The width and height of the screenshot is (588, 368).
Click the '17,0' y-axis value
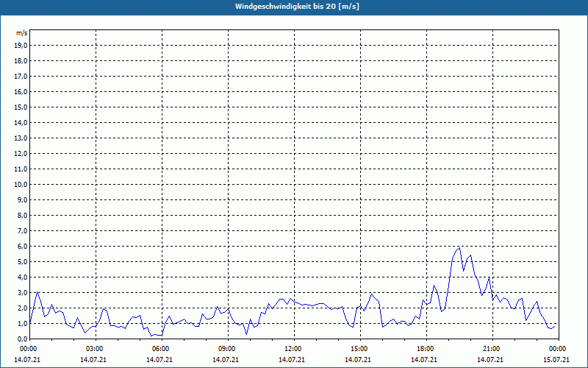[x=21, y=77]
